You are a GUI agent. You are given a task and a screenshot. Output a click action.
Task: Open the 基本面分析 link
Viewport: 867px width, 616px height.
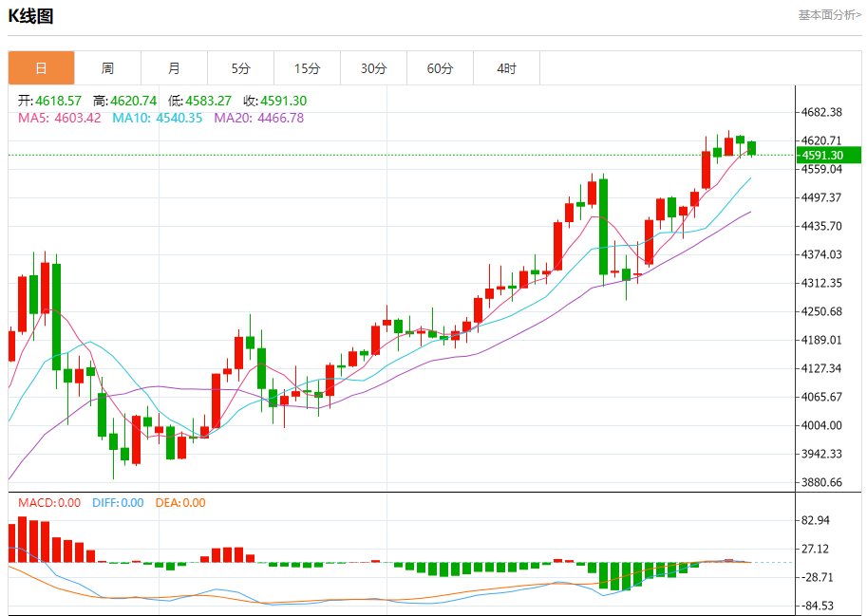click(x=829, y=15)
